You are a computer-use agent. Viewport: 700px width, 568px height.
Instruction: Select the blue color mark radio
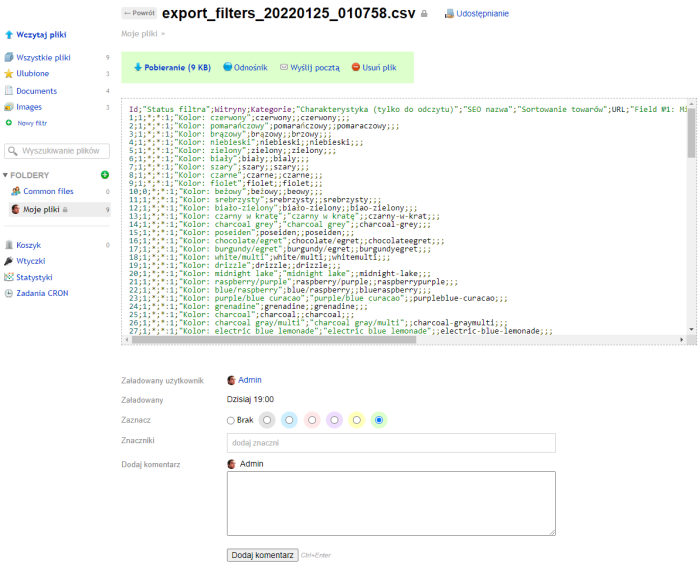[x=289, y=420]
